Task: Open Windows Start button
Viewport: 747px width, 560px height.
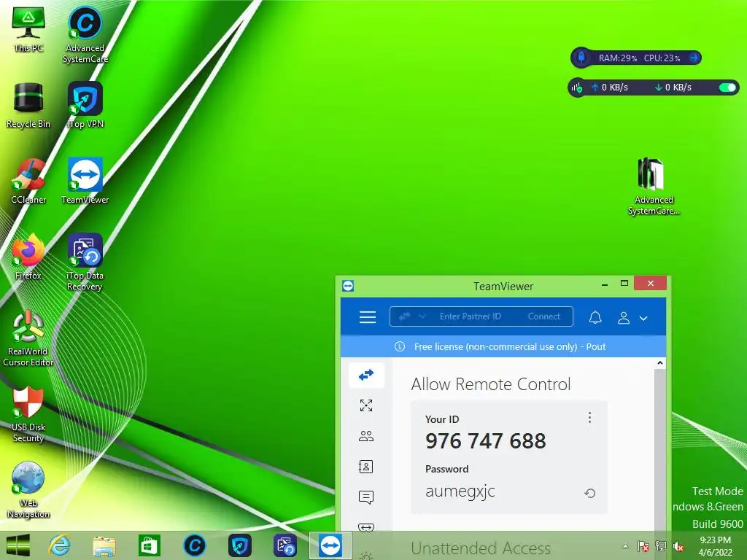Action: [18, 545]
